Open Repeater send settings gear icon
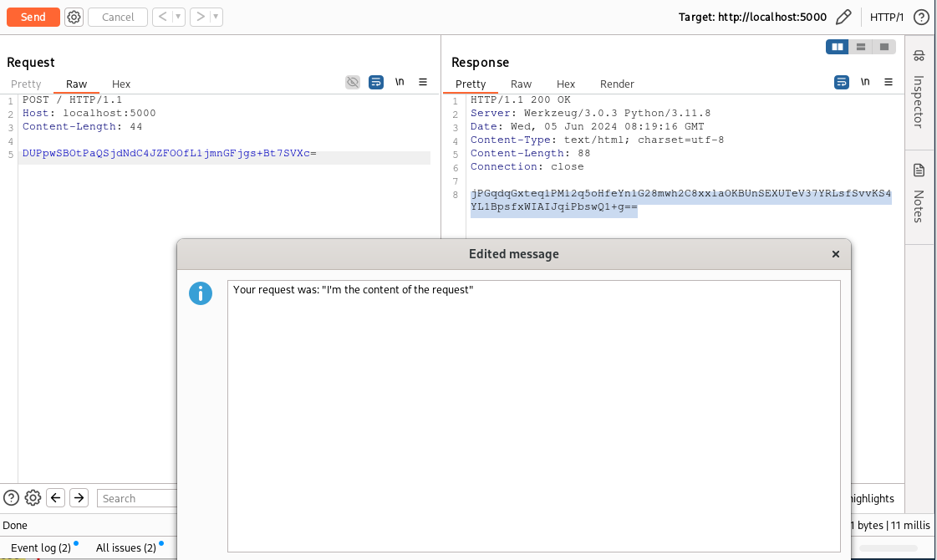 74,17
